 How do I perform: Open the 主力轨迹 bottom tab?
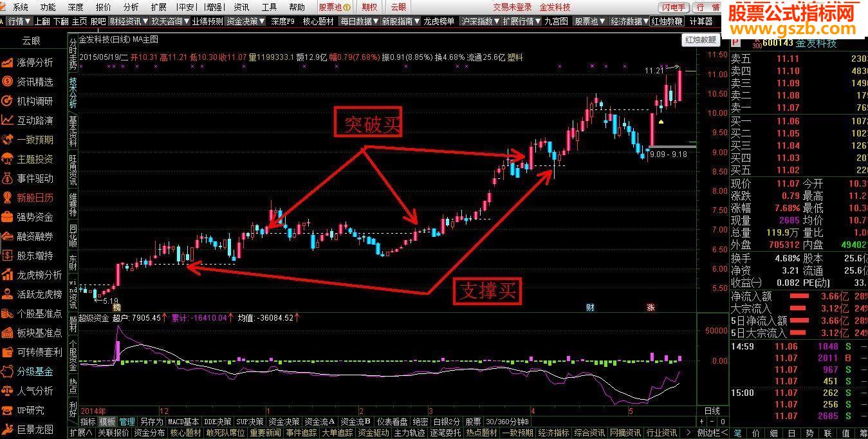410,433
